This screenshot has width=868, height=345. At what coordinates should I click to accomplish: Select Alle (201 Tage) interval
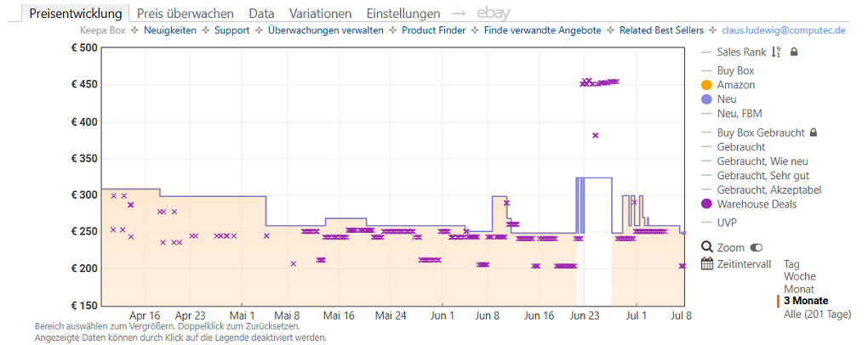(x=818, y=314)
